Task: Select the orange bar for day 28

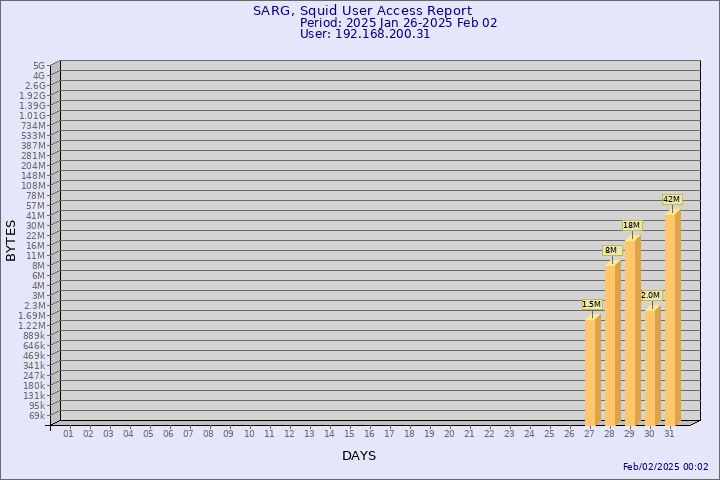Action: click(612, 344)
